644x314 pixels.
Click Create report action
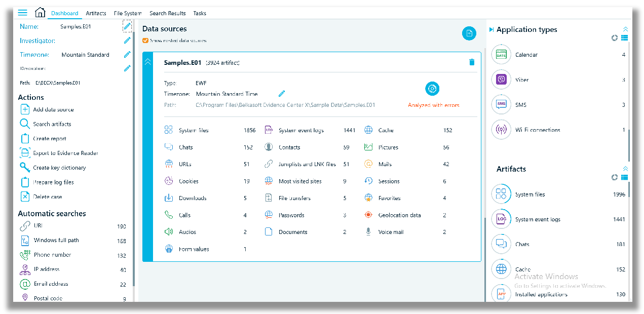43,139
